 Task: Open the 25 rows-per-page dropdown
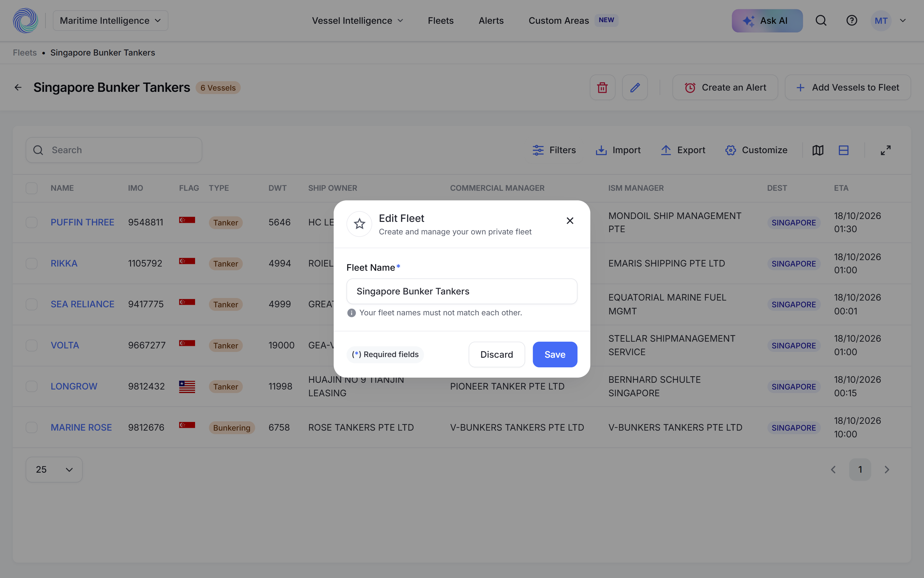[54, 469]
